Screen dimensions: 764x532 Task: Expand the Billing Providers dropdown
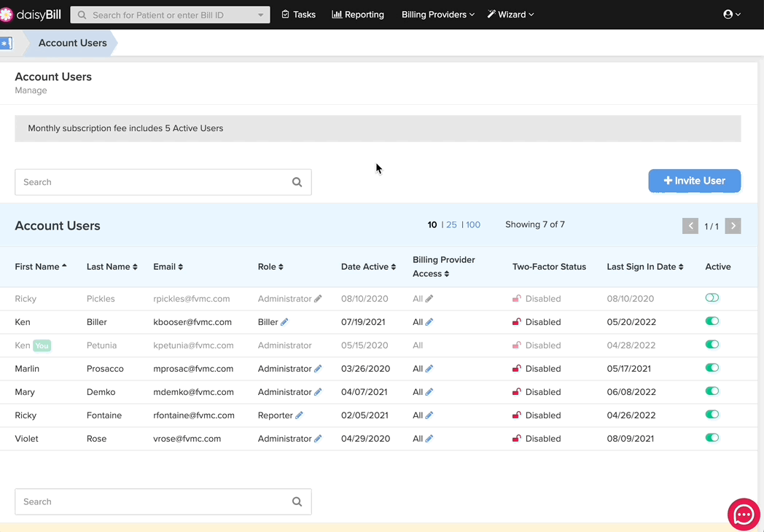[x=437, y=15]
